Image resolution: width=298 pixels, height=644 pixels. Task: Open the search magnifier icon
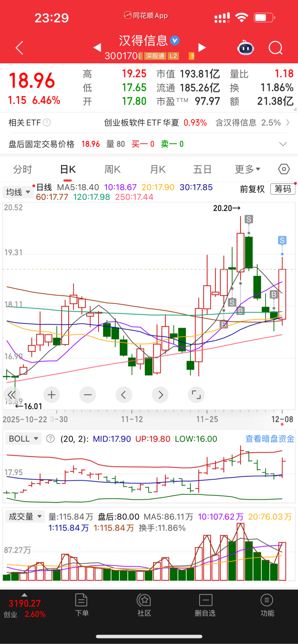pos(275,48)
